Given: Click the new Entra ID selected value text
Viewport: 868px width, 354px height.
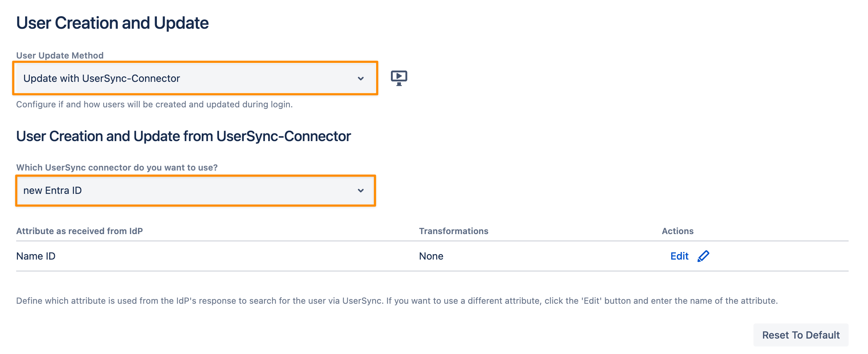Looking at the screenshot, I should click(x=53, y=191).
